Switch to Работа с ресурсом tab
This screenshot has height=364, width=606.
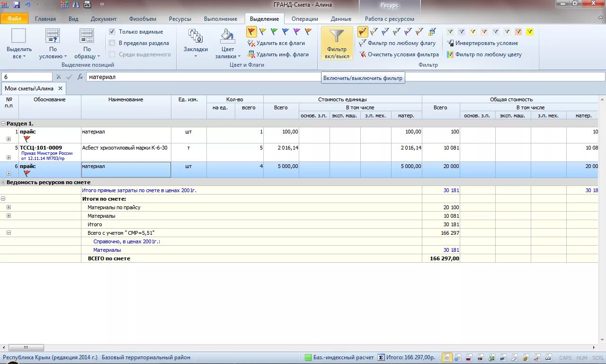pyautogui.click(x=389, y=19)
